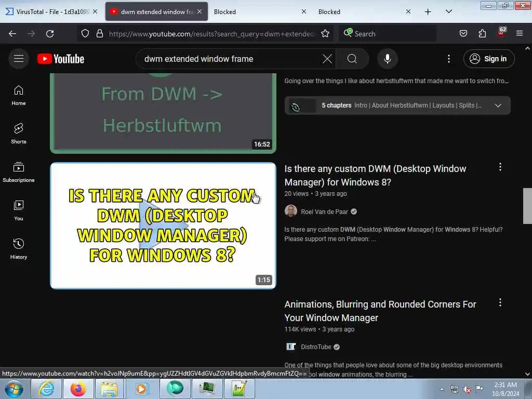
Task: Open History in the YouTube sidebar
Action: (x=19, y=249)
